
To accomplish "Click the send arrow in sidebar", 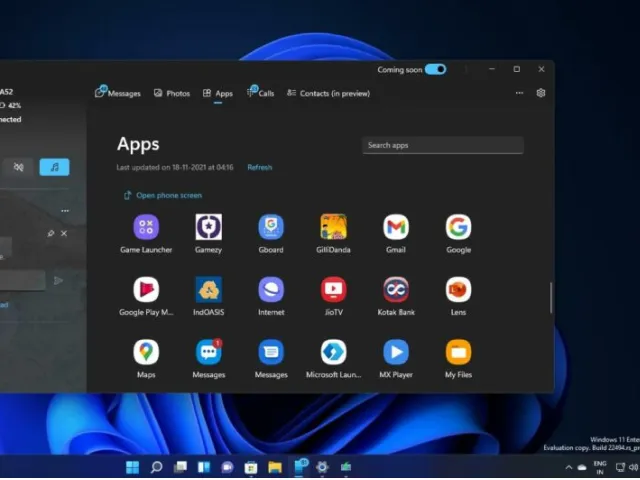I will pos(58,280).
